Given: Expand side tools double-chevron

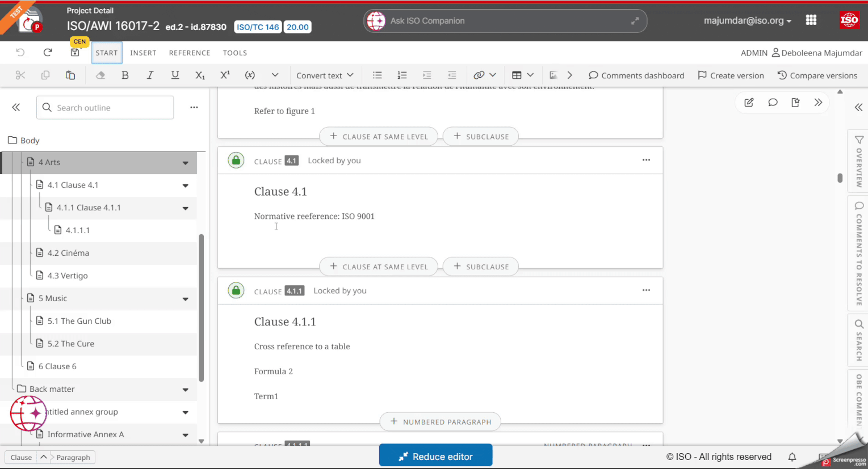Looking at the screenshot, I should [818, 103].
